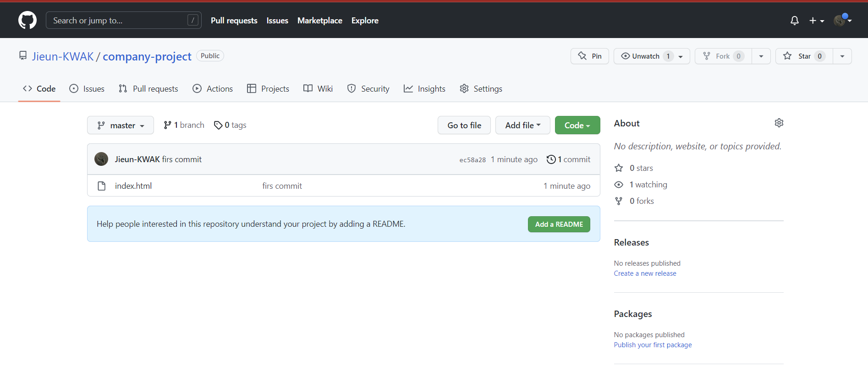Open the Add file dropdown

tap(523, 125)
